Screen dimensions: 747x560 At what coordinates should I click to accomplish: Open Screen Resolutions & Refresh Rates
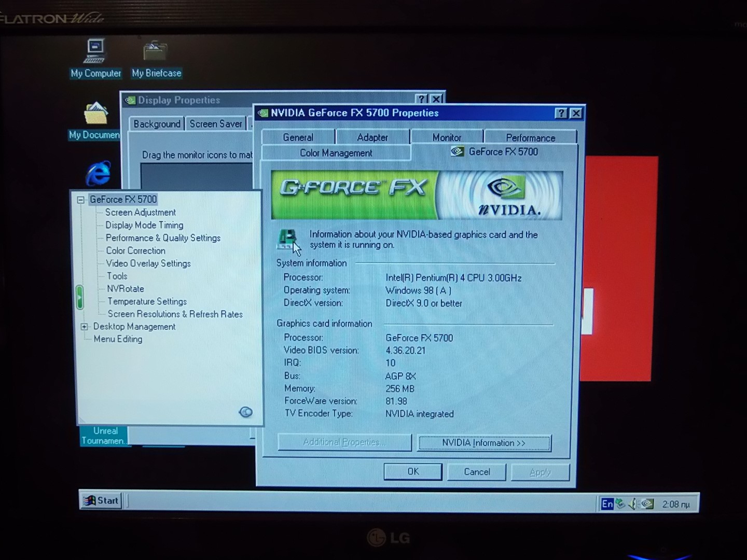(x=175, y=314)
